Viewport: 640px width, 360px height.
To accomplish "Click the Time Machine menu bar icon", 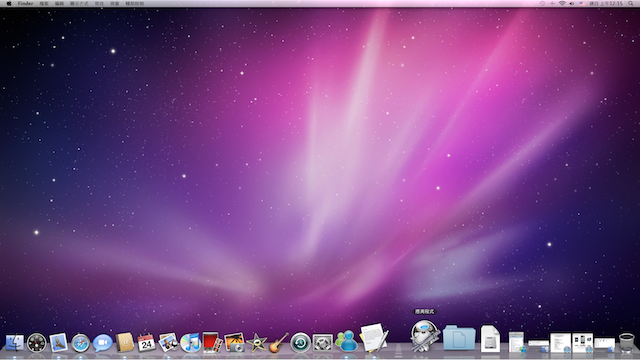I will pos(542,3).
